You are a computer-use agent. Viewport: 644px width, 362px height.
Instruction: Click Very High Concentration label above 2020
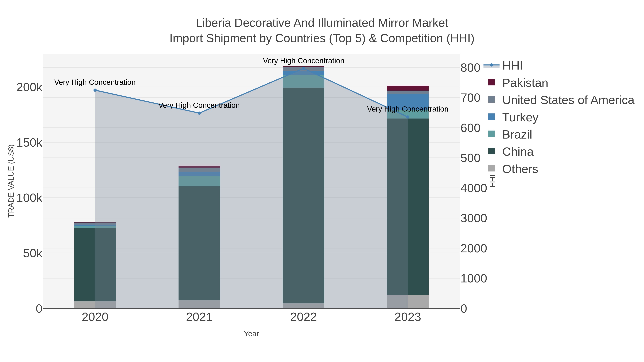[95, 82]
